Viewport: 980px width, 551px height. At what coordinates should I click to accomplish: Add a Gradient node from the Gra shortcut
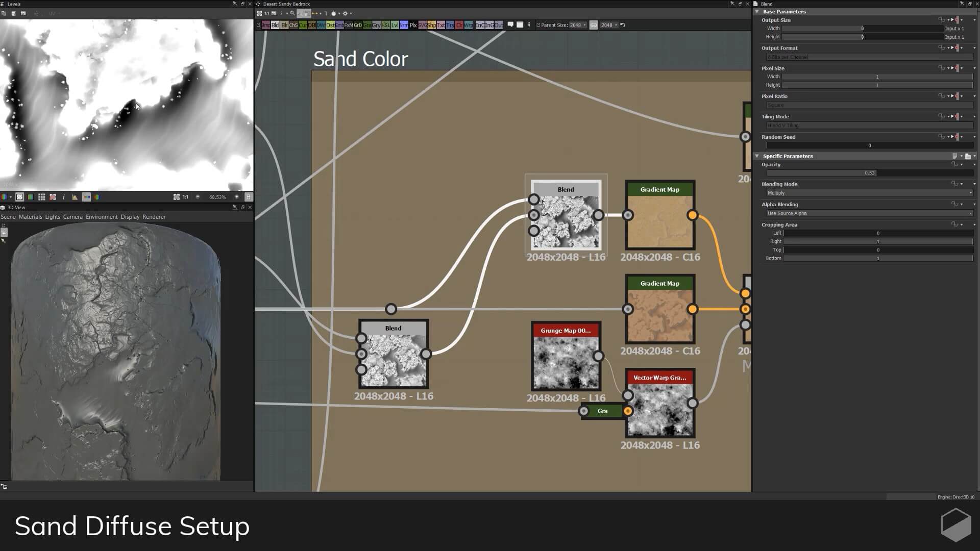(x=367, y=25)
